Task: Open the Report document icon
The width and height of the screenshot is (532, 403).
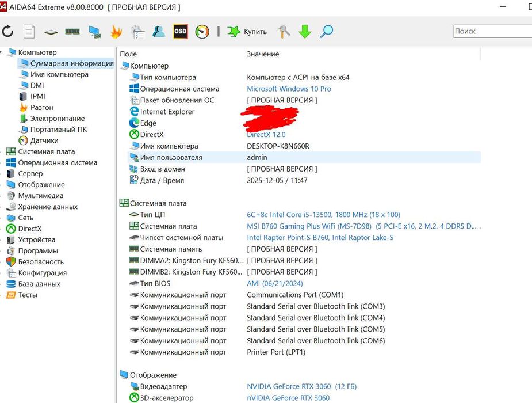Action: coord(29,32)
